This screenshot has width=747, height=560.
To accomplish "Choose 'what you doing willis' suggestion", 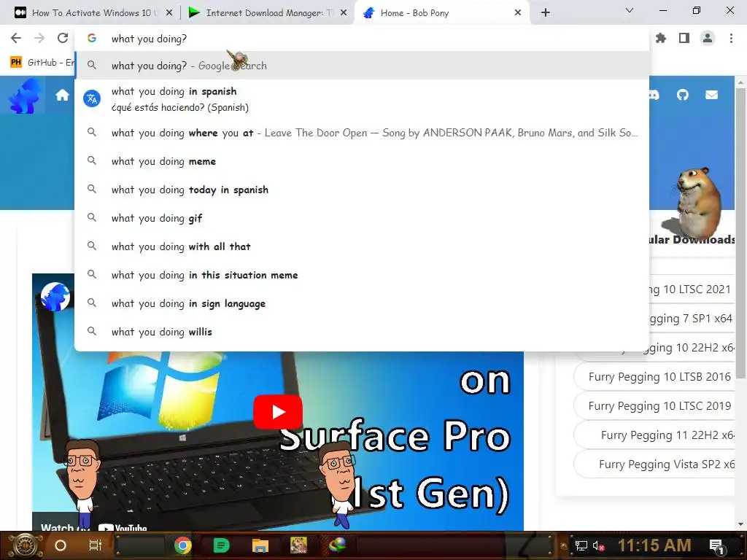I will [x=362, y=332].
